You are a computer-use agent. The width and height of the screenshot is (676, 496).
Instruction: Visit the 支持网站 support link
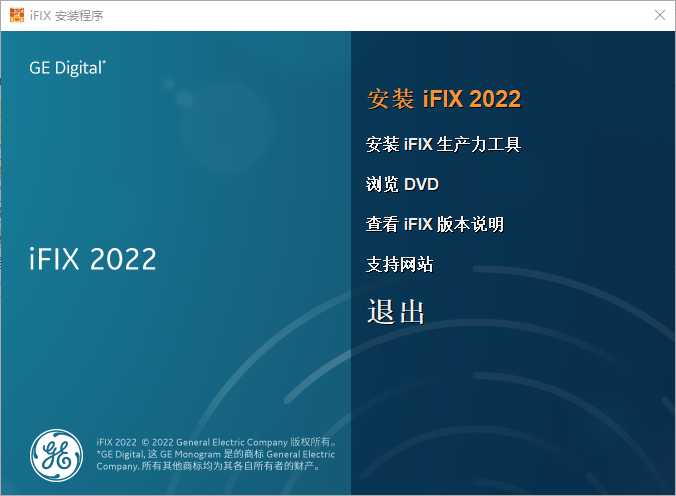[400, 265]
